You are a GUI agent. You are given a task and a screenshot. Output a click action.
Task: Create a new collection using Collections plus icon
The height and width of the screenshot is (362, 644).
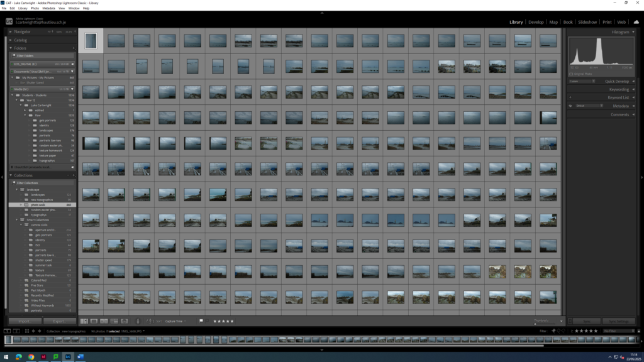[74, 175]
